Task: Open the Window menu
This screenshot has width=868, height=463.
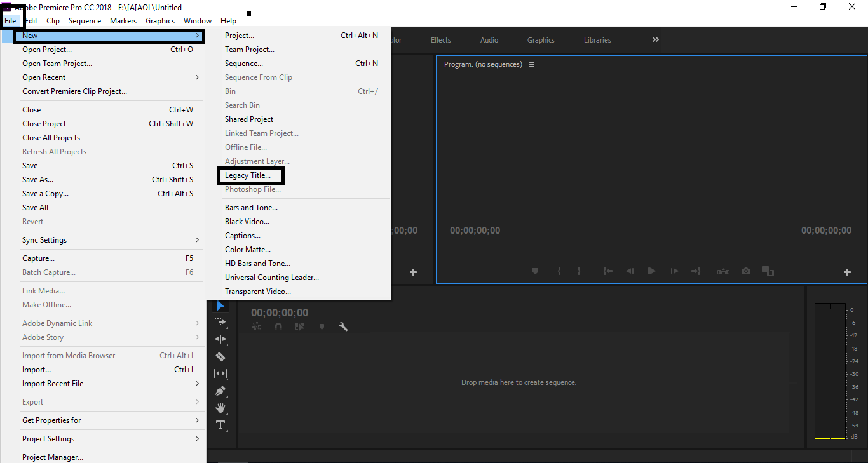Action: (x=198, y=21)
